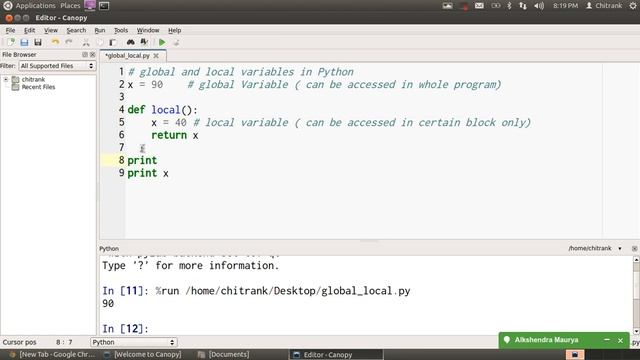Click the 'print x' line 9
The width and height of the screenshot is (640, 360).
click(148, 173)
